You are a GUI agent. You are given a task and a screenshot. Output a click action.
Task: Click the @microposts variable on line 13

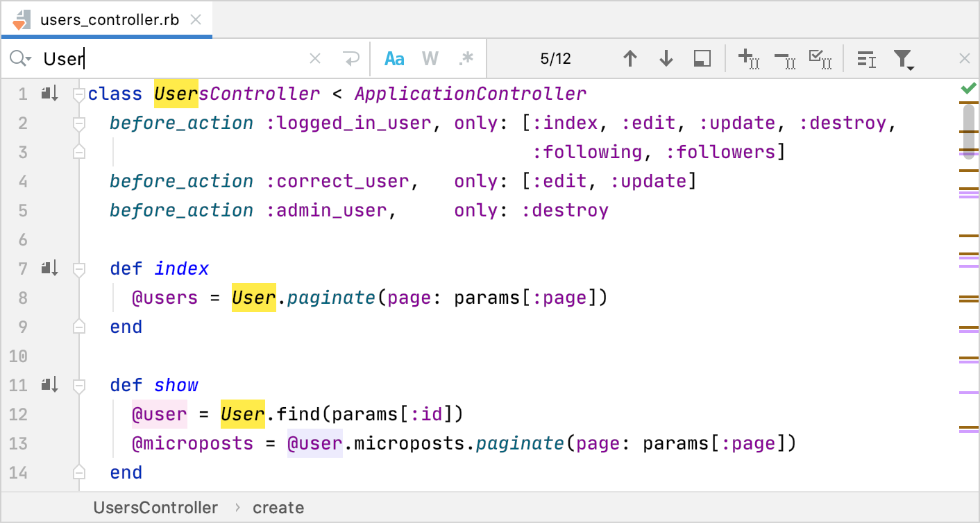click(x=193, y=443)
